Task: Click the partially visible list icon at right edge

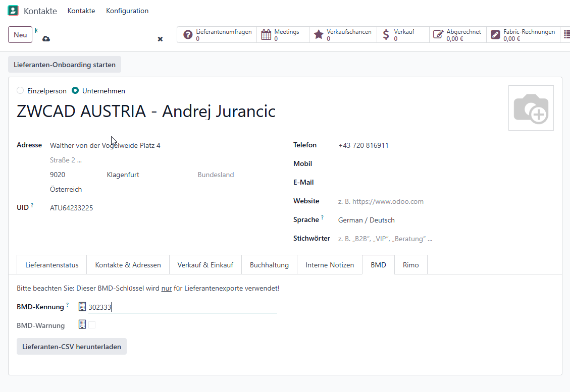Action: point(566,34)
